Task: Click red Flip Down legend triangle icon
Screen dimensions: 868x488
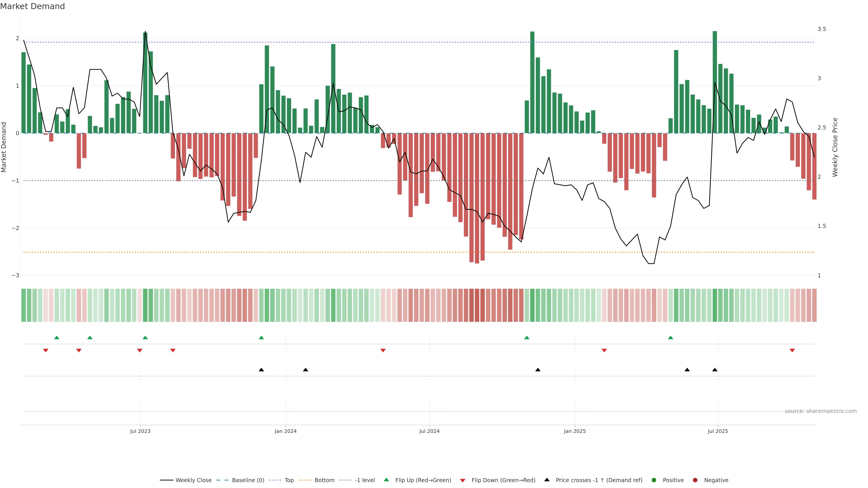Action: (463, 480)
